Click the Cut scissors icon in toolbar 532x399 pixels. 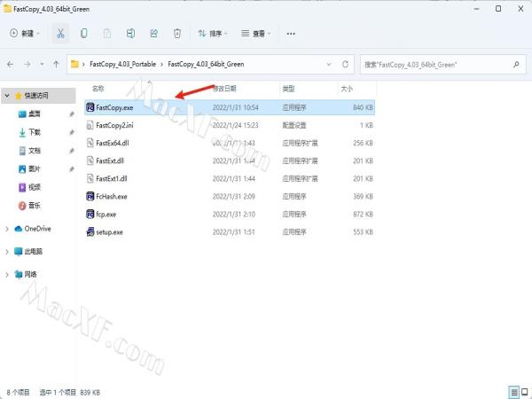60,34
